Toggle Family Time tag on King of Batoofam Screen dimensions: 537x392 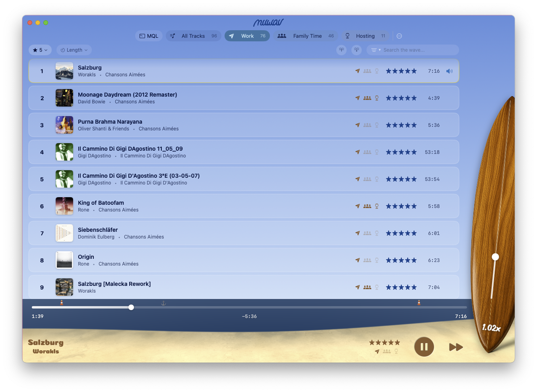pos(367,206)
